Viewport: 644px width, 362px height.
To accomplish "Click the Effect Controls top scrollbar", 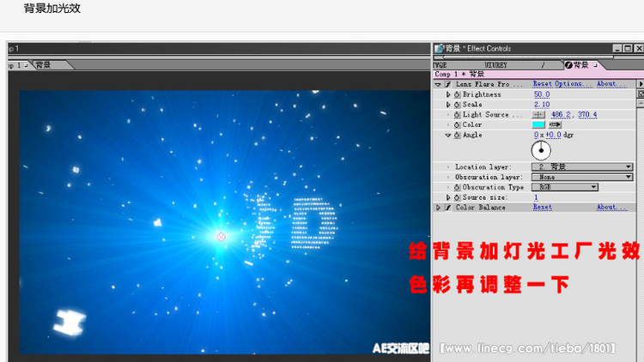I will pyautogui.click(x=527, y=57).
